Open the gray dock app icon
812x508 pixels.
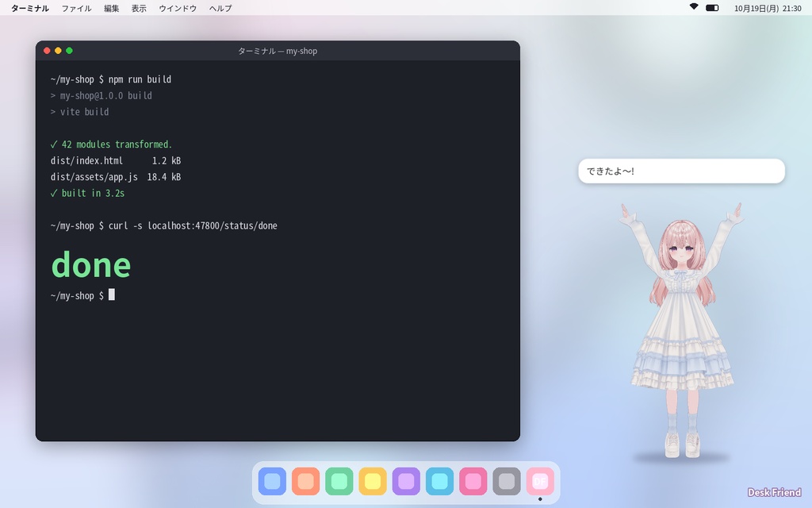(507, 481)
